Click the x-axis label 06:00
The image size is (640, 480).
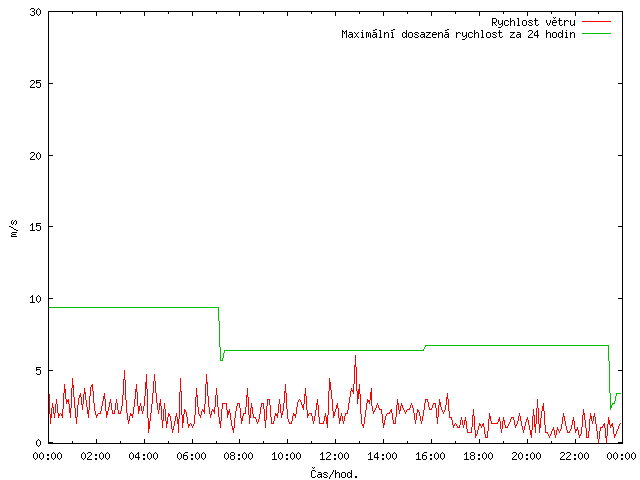click(191, 456)
